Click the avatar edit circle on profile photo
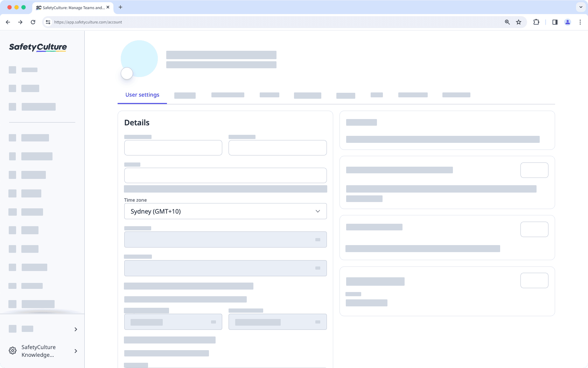Screen dimensions: 588x368 [x=127, y=74]
